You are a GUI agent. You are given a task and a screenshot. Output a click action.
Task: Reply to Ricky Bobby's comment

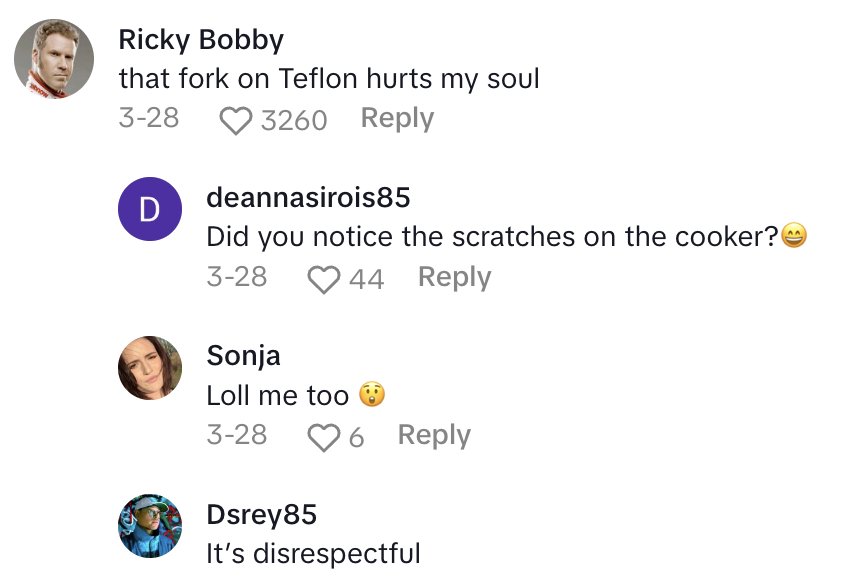coord(397,118)
